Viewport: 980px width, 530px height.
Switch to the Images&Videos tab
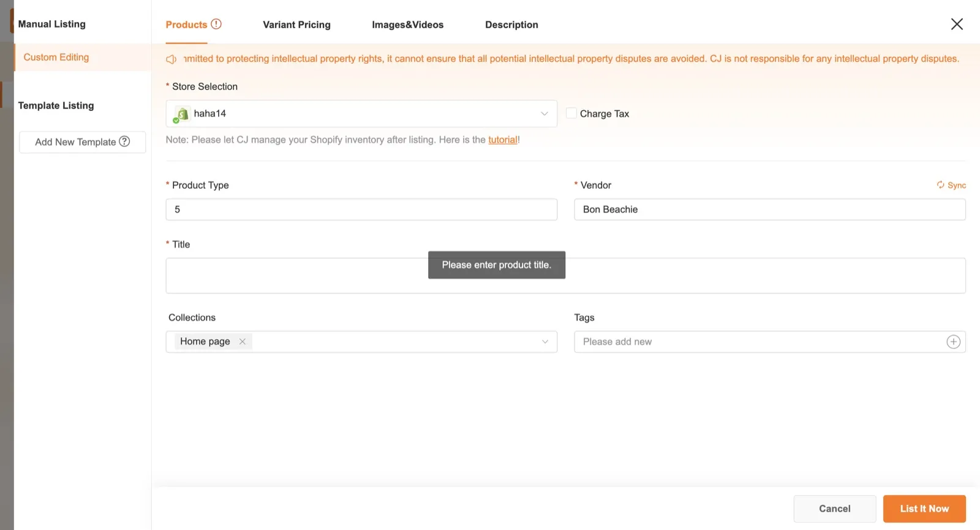tap(407, 25)
